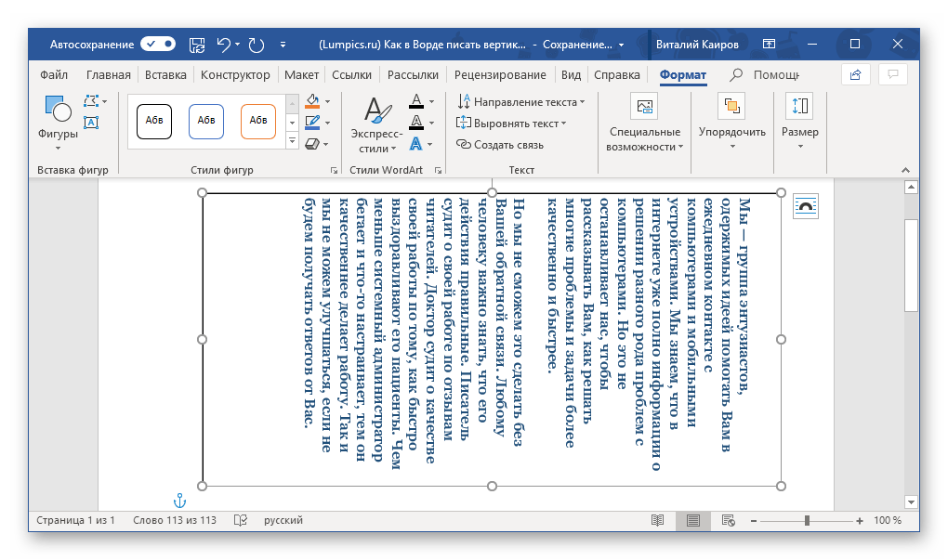The height and width of the screenshot is (560, 948).
Task: Switch to the Главная tab
Action: click(x=108, y=75)
